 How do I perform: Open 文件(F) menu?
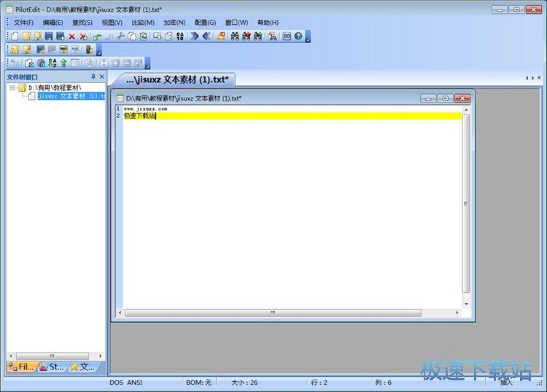(24, 23)
